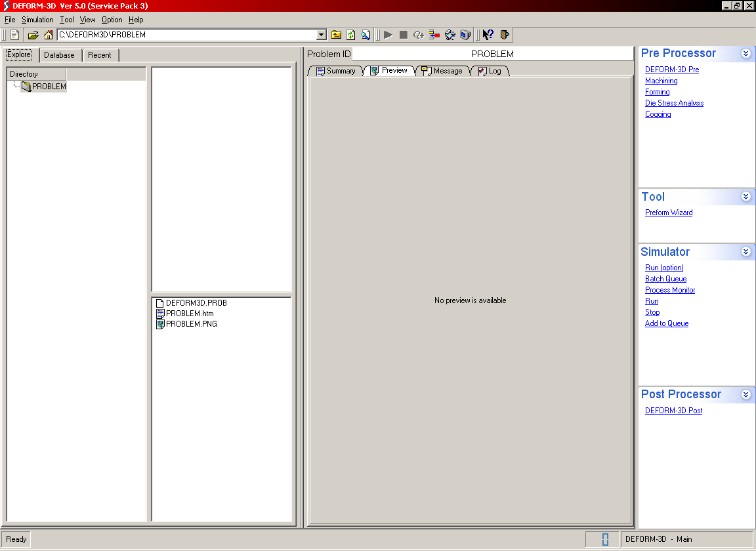The image size is (756, 551).
Task: Switch to the Summary tab
Action: pos(336,71)
